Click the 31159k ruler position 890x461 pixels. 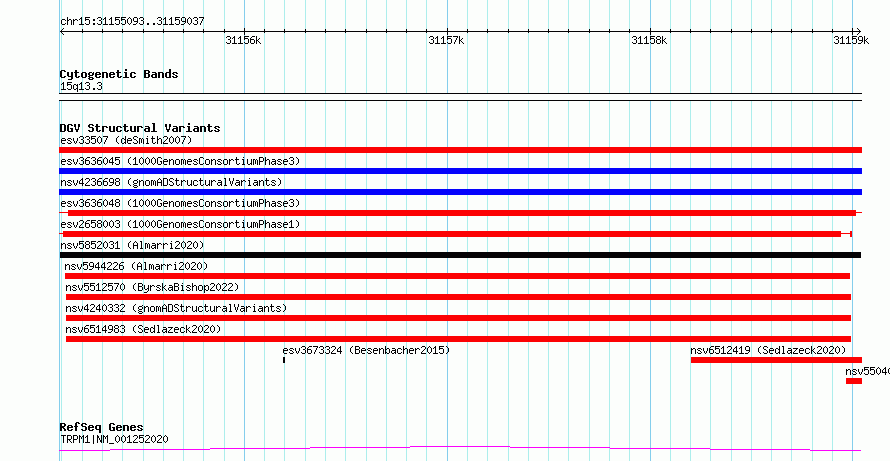pyautogui.click(x=851, y=40)
